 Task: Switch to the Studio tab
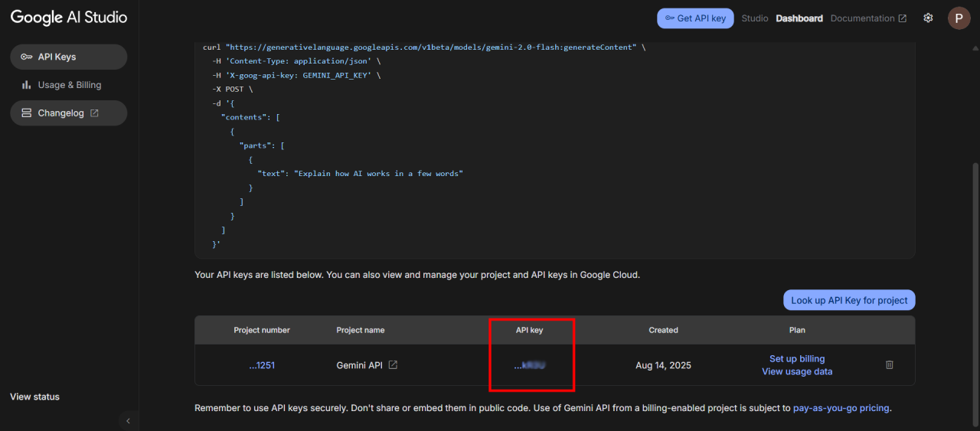[755, 18]
